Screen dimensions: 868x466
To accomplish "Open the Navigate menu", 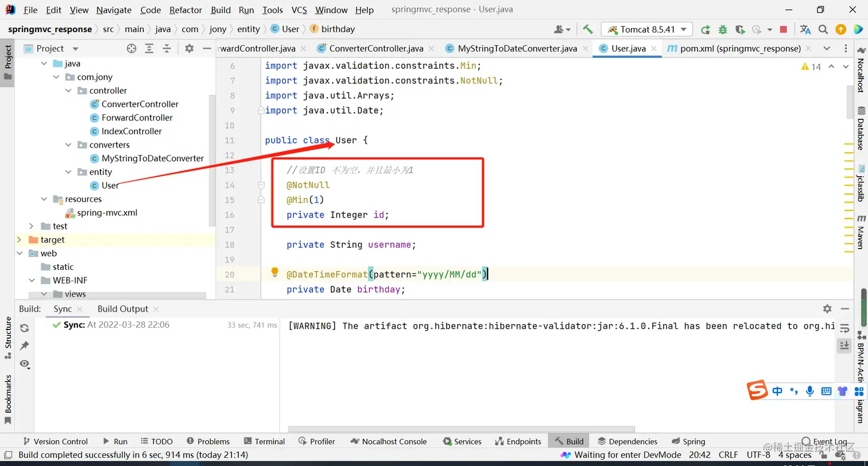I will [114, 10].
